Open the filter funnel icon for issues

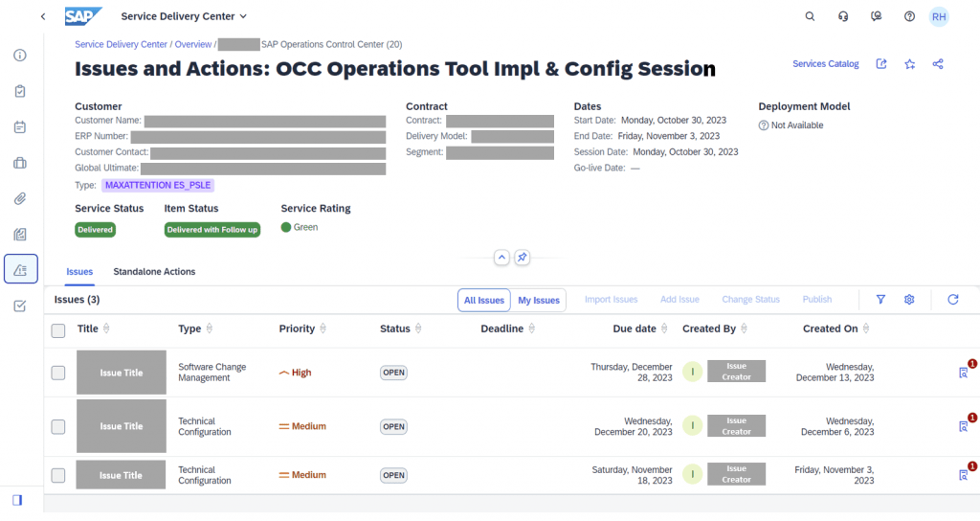tap(880, 300)
